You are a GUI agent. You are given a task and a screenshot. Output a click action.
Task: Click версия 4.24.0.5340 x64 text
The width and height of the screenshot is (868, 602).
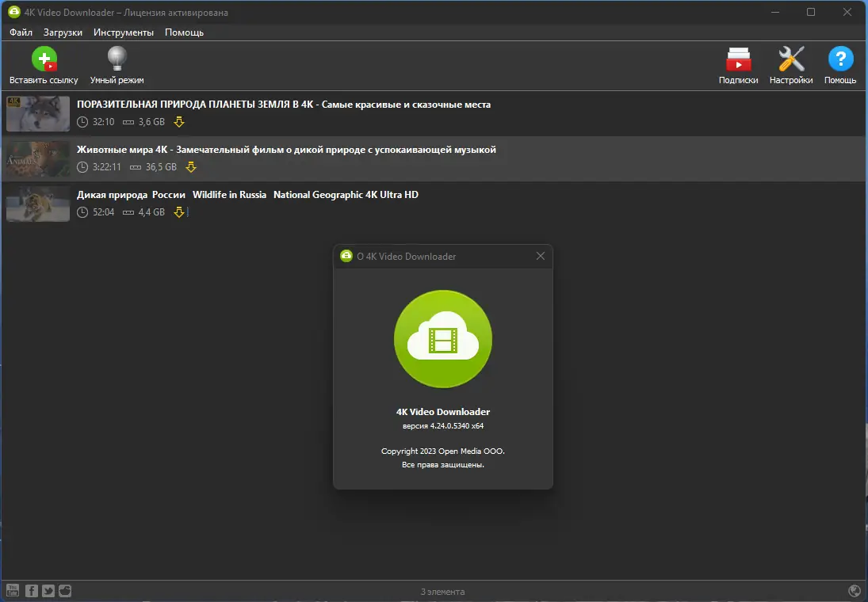coord(443,426)
